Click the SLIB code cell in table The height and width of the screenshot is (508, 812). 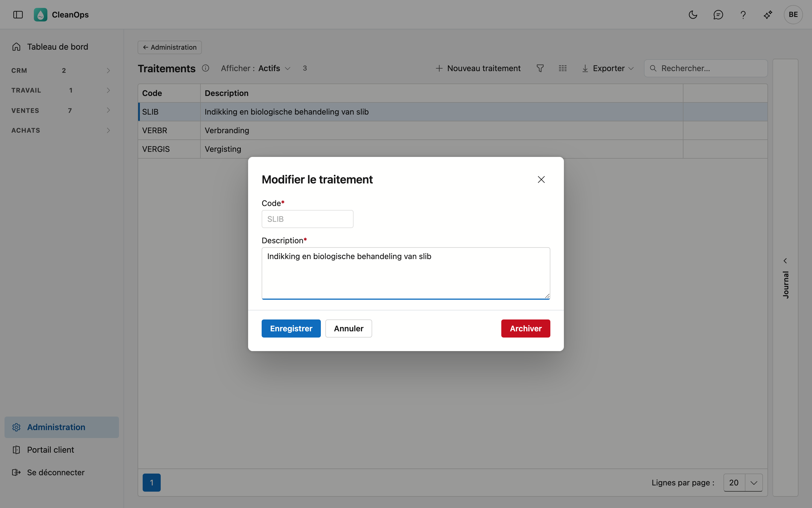click(x=169, y=112)
